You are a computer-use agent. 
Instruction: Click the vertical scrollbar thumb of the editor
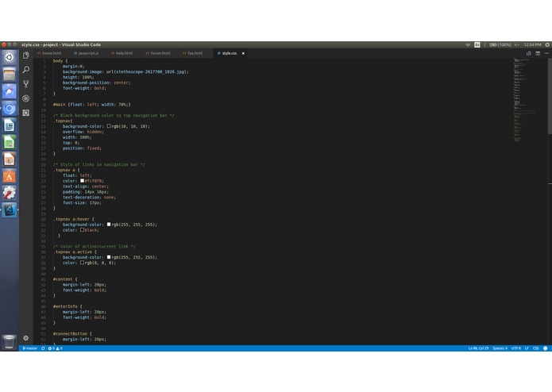[x=550, y=96]
